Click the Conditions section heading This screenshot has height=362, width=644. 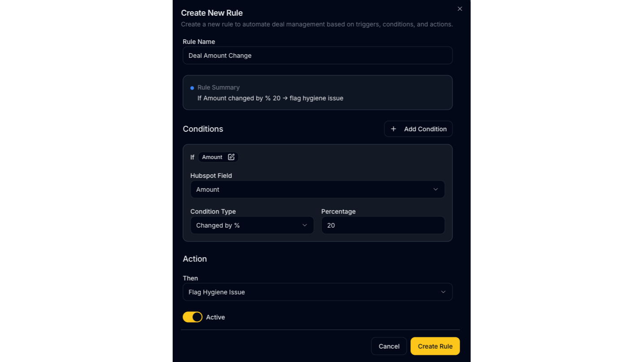pos(203,129)
